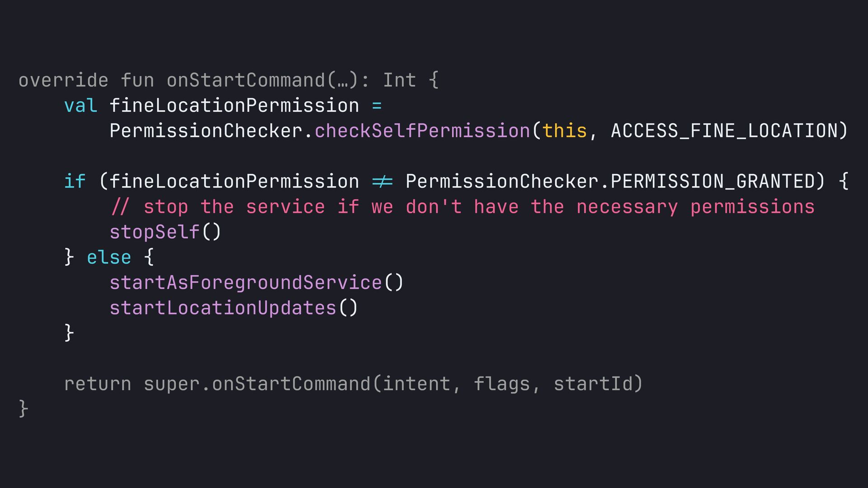Click the checkSelfPermission method call
Image resolution: width=868 pixels, height=488 pixels.
(x=422, y=131)
